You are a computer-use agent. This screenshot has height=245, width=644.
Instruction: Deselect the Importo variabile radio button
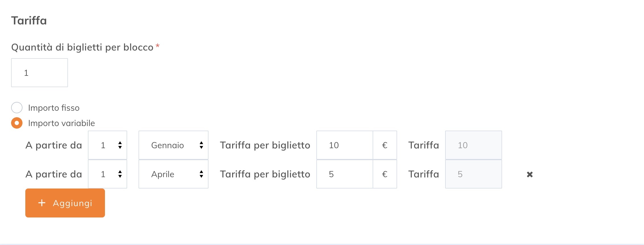click(x=17, y=123)
